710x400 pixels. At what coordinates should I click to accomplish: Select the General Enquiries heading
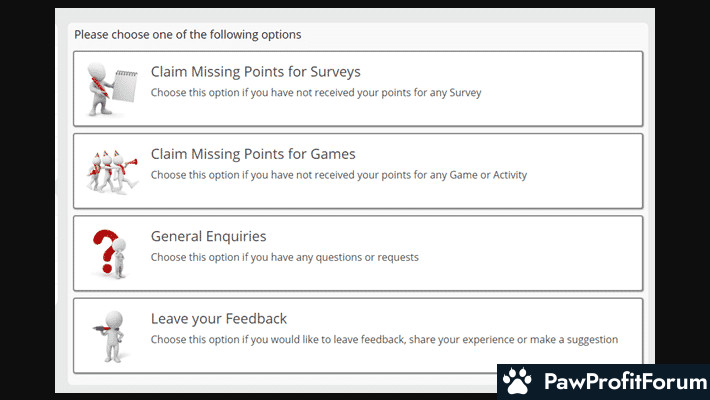point(208,236)
